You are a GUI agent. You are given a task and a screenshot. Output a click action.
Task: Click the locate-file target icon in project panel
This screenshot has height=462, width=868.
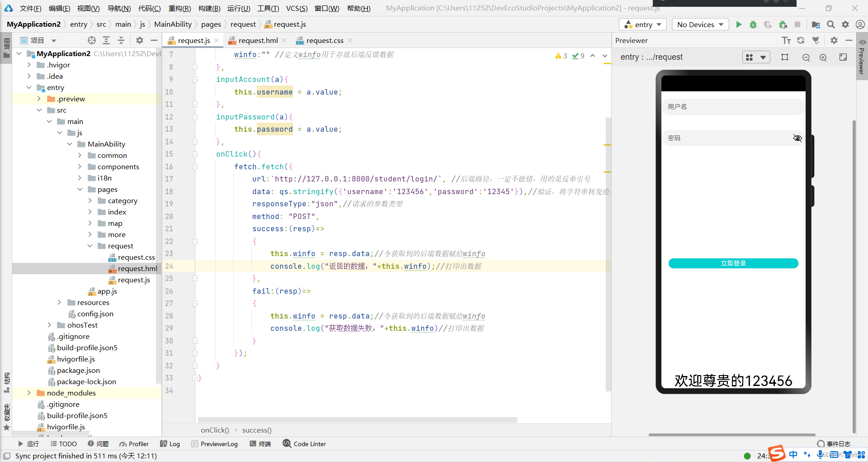coord(92,40)
